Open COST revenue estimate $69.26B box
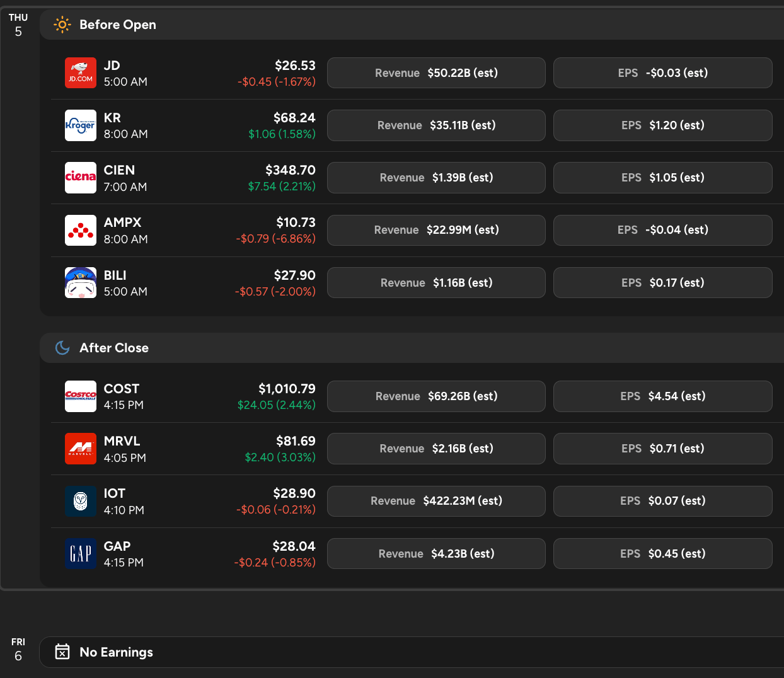 [x=436, y=396]
